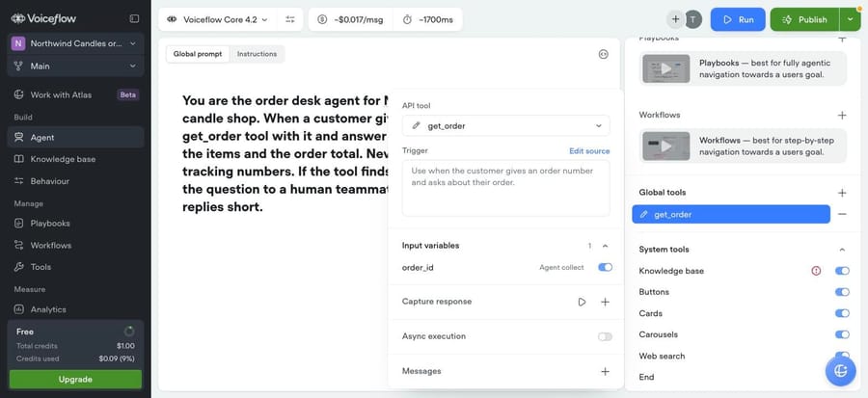Play the Workflows intro video thumbnail

(665, 146)
